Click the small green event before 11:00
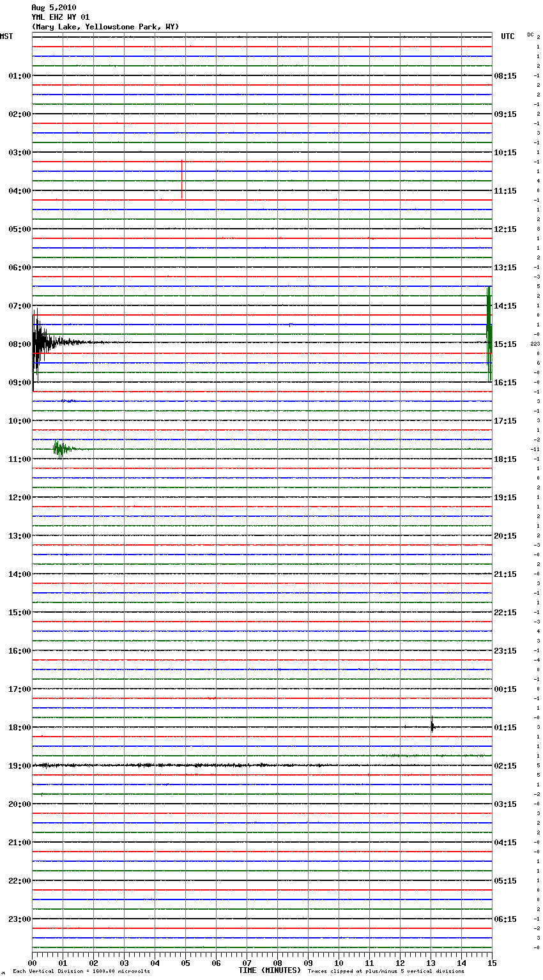Image resolution: width=543 pixels, height=980 pixels. [x=62, y=449]
